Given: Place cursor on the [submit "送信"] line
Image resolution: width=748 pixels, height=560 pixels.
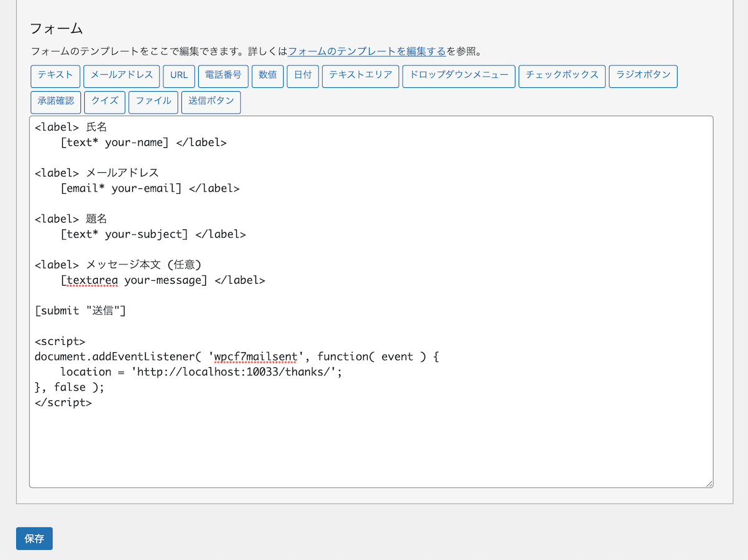Looking at the screenshot, I should 81,310.
